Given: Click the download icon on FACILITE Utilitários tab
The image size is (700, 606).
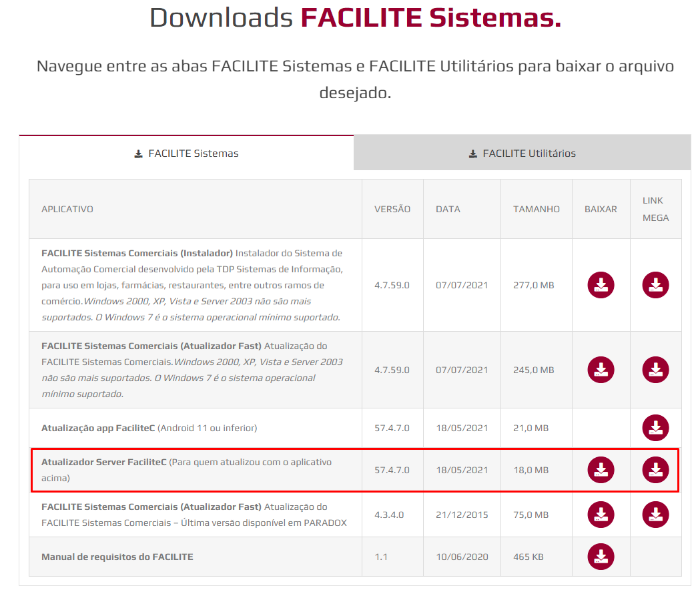Looking at the screenshot, I should tap(472, 154).
